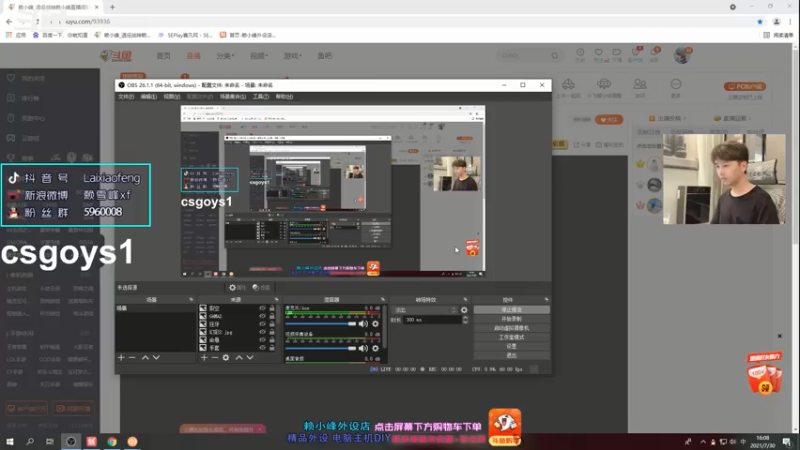
Task: Move source down in the 来源 panel
Action: (x=250, y=358)
